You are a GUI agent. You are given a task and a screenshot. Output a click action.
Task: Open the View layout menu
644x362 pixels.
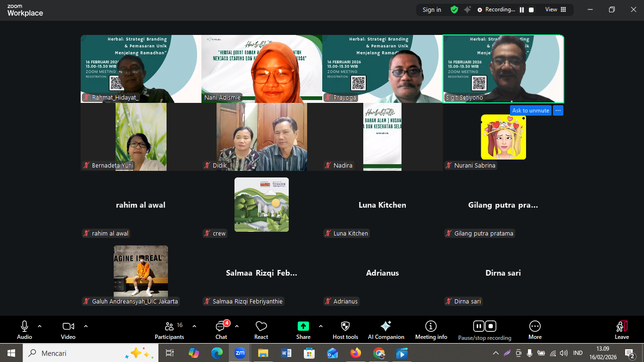click(x=555, y=9)
